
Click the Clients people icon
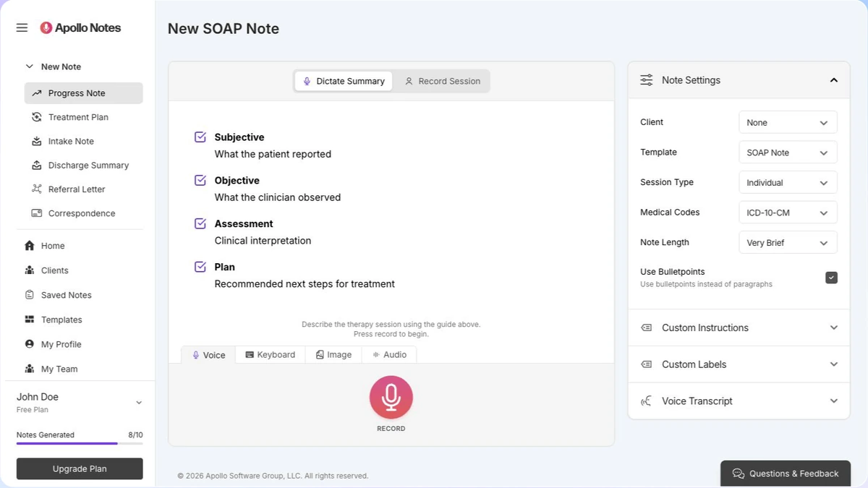coord(30,270)
